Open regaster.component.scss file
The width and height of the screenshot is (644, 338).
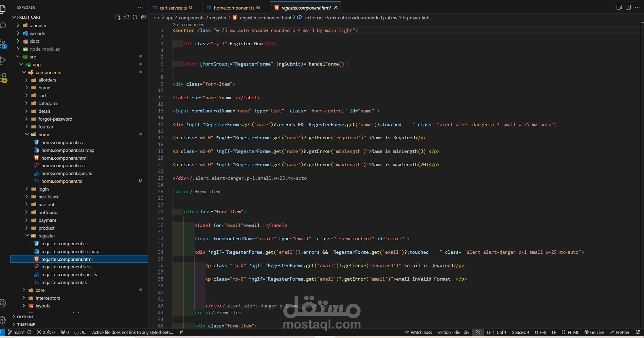[x=79, y=267]
